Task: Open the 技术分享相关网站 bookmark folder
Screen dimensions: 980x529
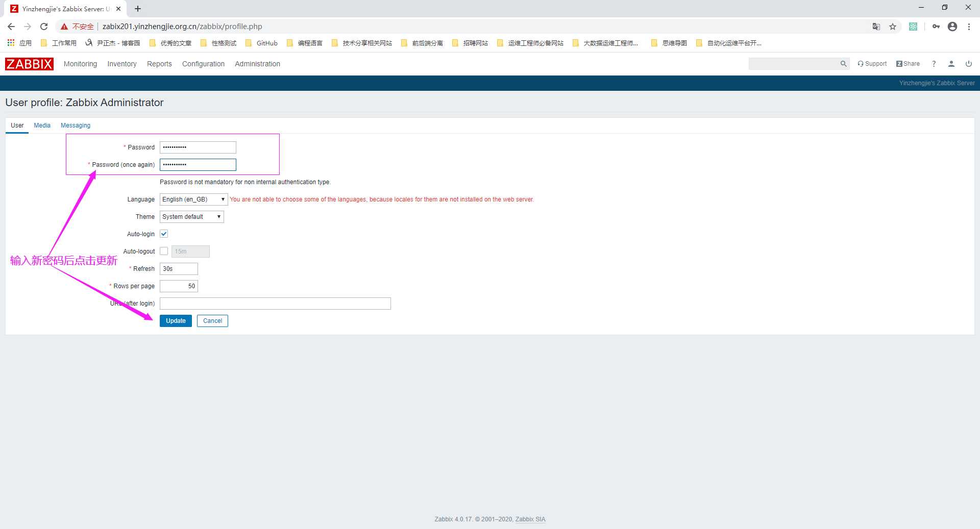Action: point(362,43)
